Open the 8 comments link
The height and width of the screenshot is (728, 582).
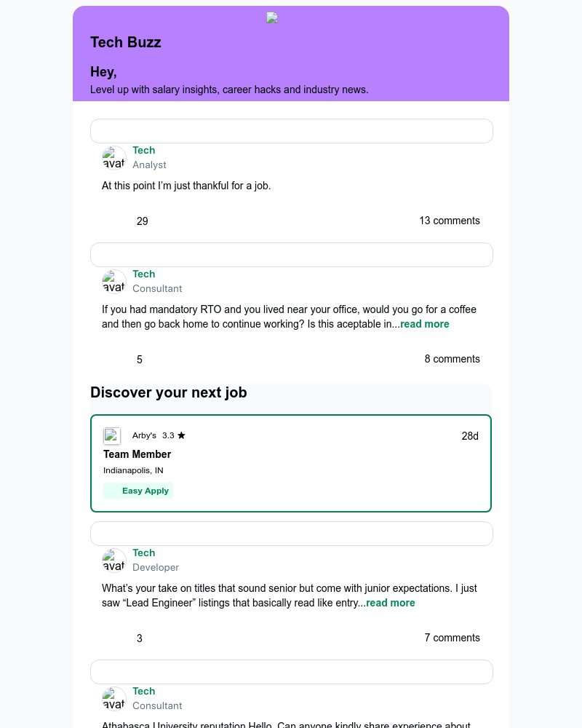[x=453, y=360]
